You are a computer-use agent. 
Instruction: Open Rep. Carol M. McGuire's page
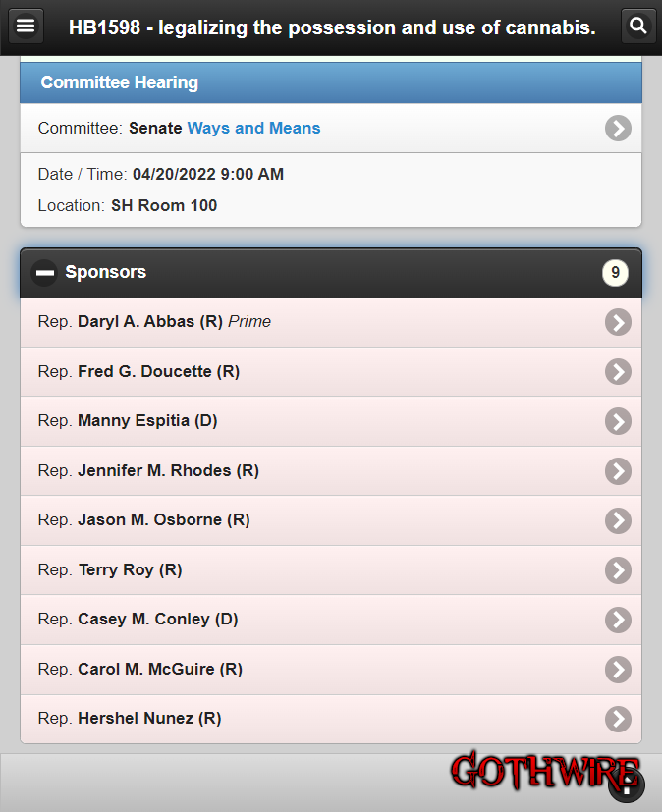coord(330,669)
